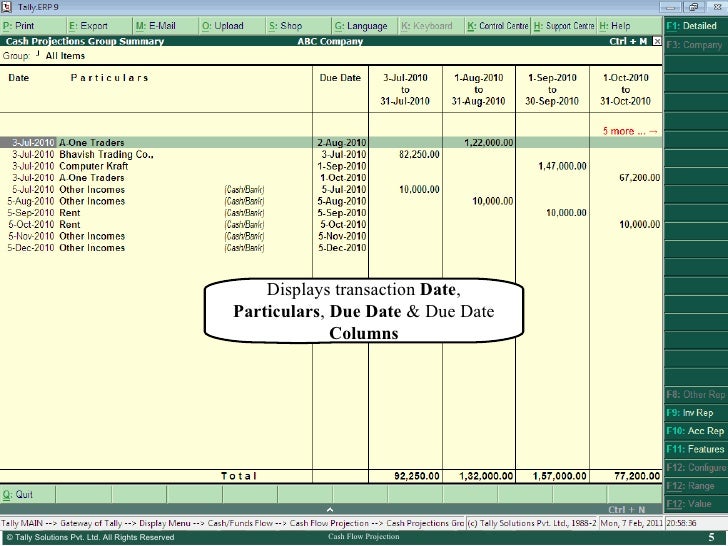Select M: E-Mail option

click(x=166, y=26)
